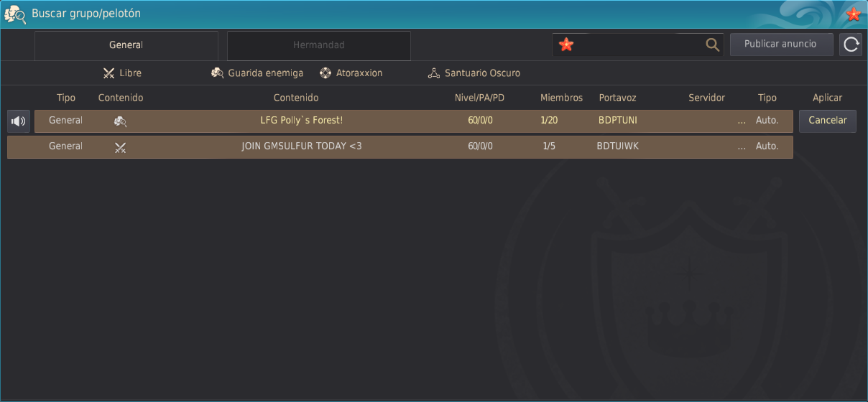Click the content icon in LFG Polly's Forest row

pos(120,121)
